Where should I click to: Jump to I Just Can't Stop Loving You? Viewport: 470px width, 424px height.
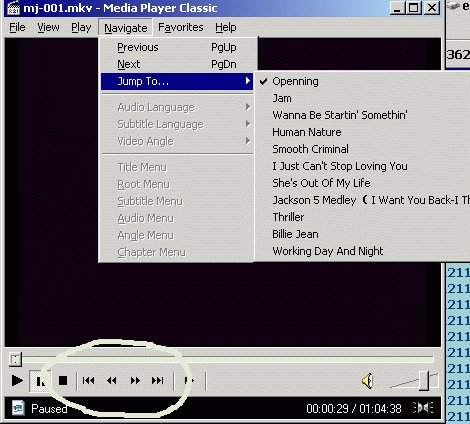(x=363, y=166)
